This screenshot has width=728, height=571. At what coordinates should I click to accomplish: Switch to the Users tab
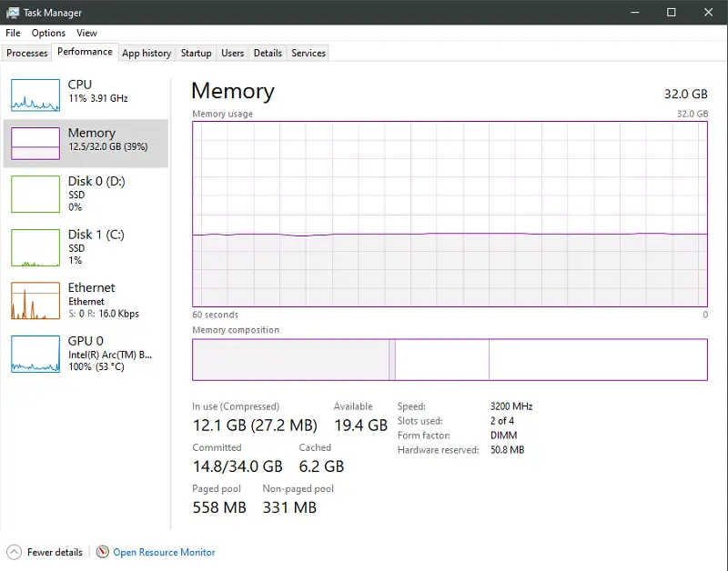tap(232, 53)
